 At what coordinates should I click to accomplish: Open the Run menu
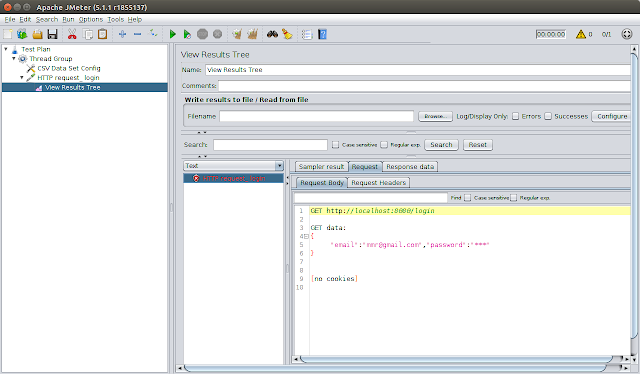(x=68, y=19)
